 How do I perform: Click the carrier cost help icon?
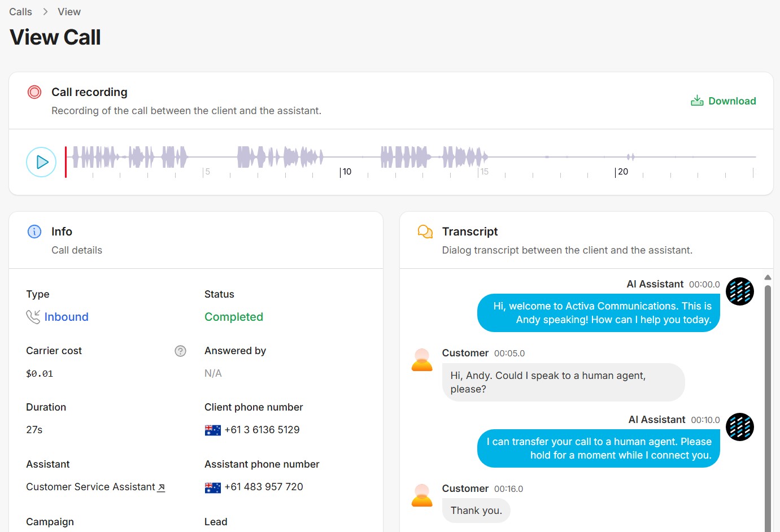click(x=180, y=351)
